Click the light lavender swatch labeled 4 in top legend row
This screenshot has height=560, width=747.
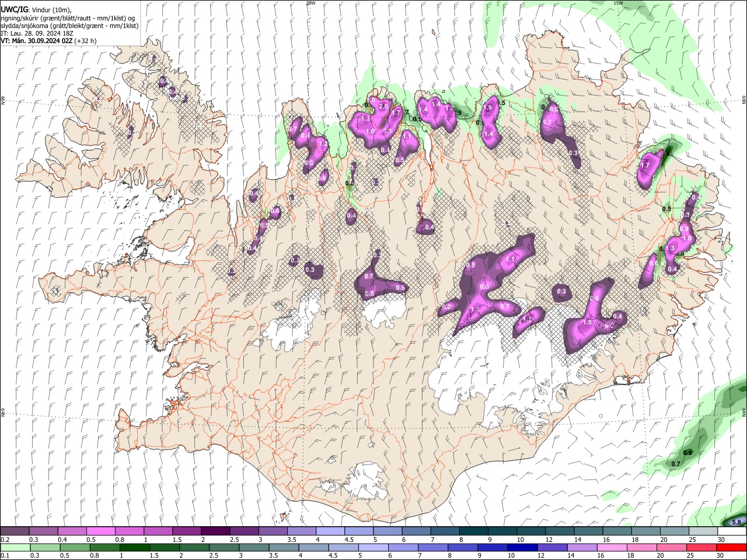[x=330, y=531]
